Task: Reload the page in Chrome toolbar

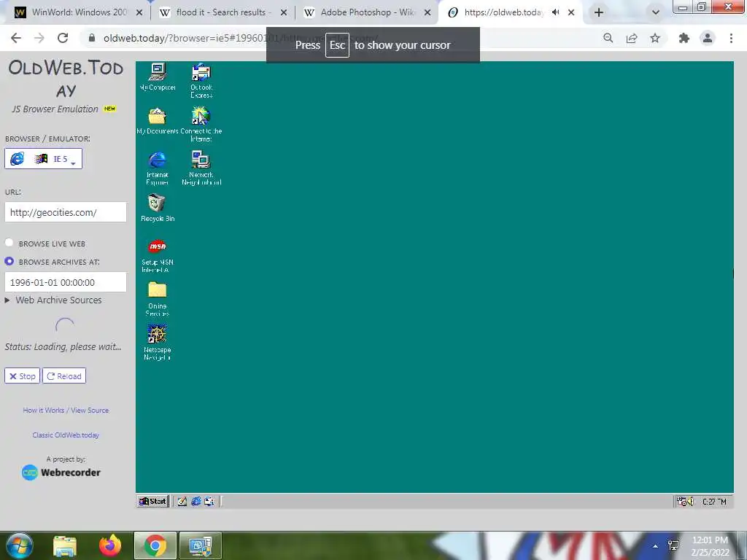Action: (63, 38)
